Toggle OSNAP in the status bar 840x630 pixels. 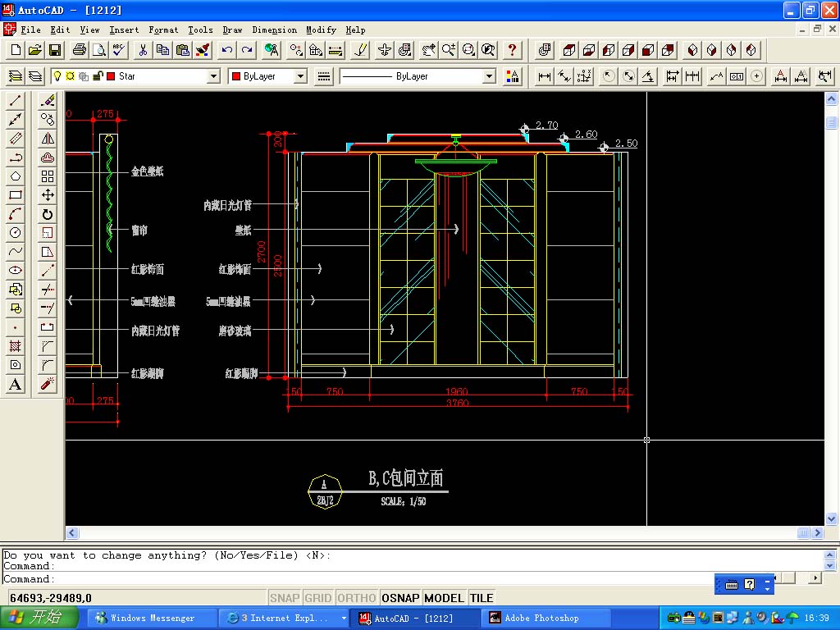400,598
